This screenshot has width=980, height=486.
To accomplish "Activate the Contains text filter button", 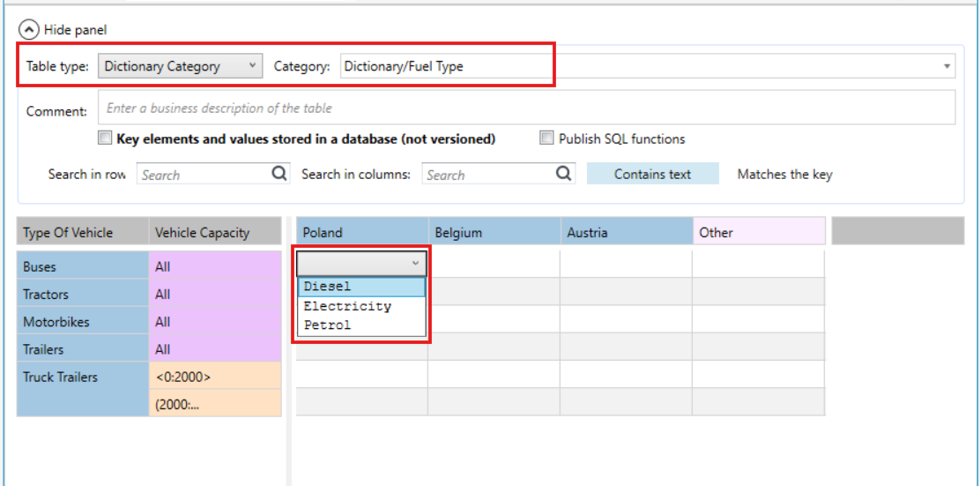I will pos(652,174).
